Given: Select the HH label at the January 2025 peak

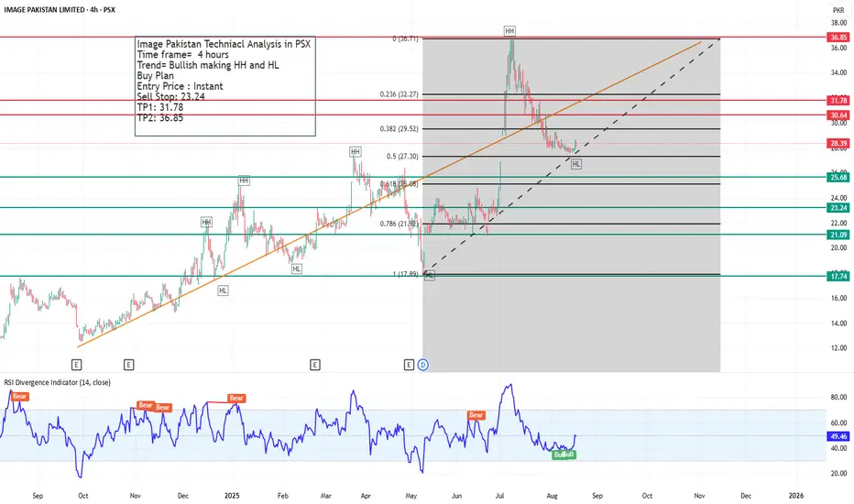Looking at the screenshot, I should pyautogui.click(x=244, y=181).
